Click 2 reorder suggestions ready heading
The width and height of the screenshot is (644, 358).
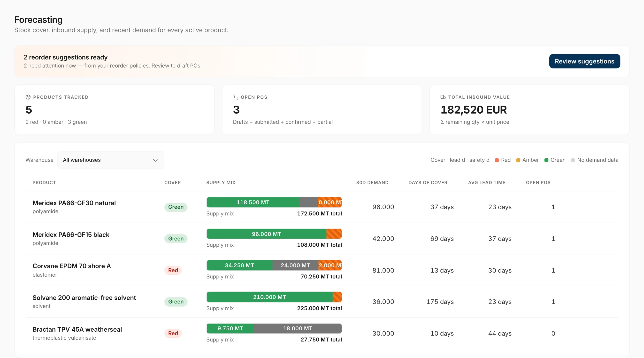pyautogui.click(x=66, y=57)
